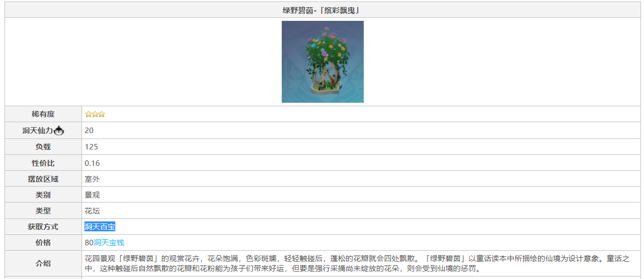
Task: Click the 摆放区域 row label
Action: (43, 179)
